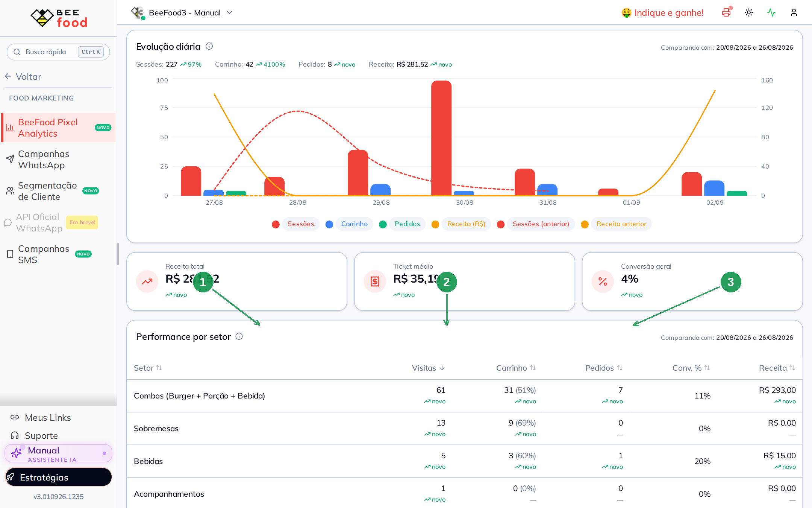This screenshot has height=508, width=812.
Task: Select the Acompanhamentos row
Action: (x=465, y=493)
